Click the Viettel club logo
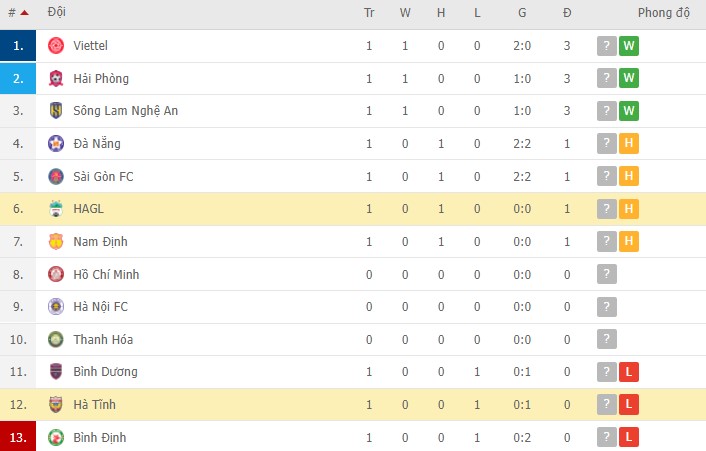The width and height of the screenshot is (706, 451). (56, 46)
